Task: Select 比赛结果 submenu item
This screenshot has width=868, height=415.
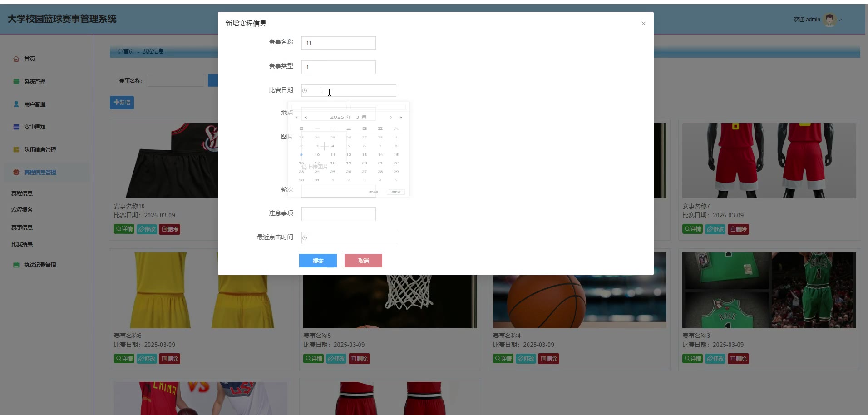Action: (22, 244)
